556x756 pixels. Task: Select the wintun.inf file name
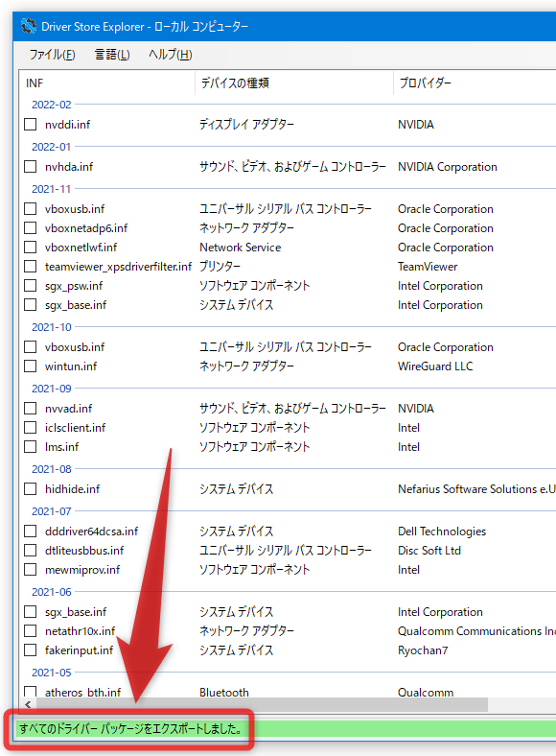(x=71, y=366)
